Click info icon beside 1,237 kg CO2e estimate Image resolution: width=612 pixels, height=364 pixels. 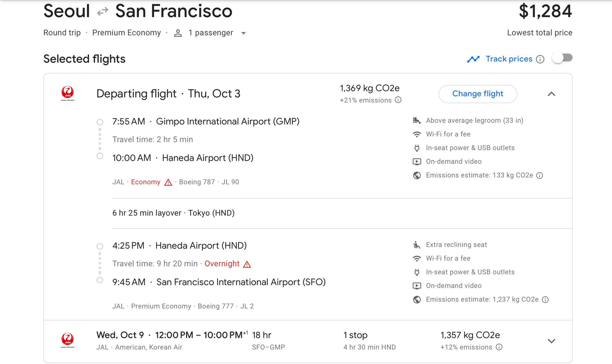[545, 300]
